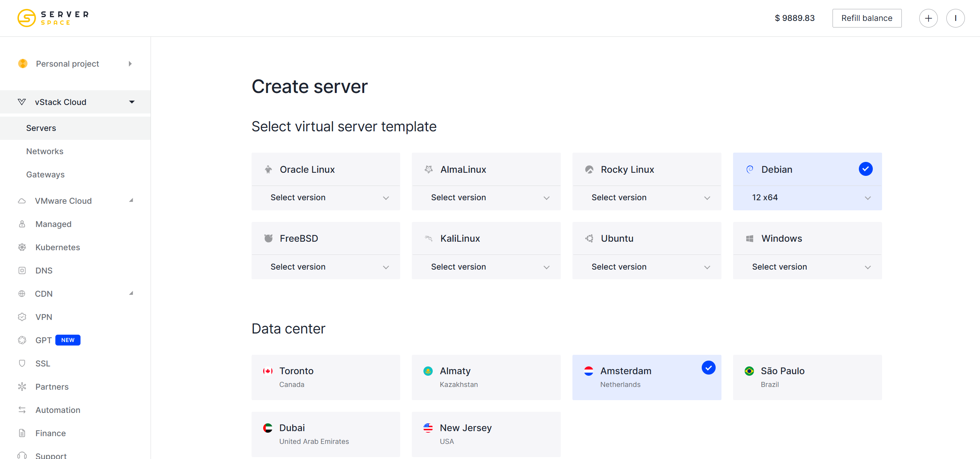Open KaliLinux version dropdown
Viewport: 980px width, 459px height.
pos(486,267)
